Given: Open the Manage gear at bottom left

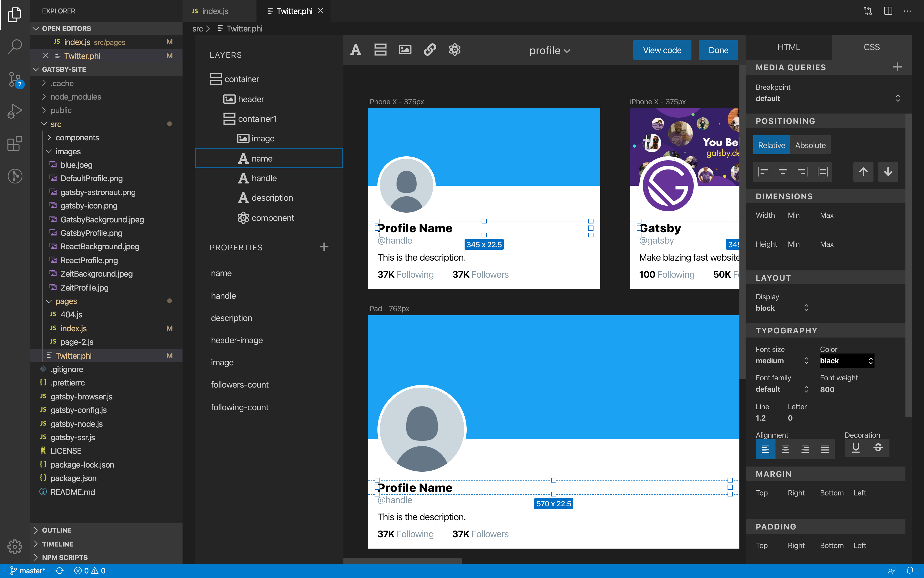Looking at the screenshot, I should [x=14, y=546].
